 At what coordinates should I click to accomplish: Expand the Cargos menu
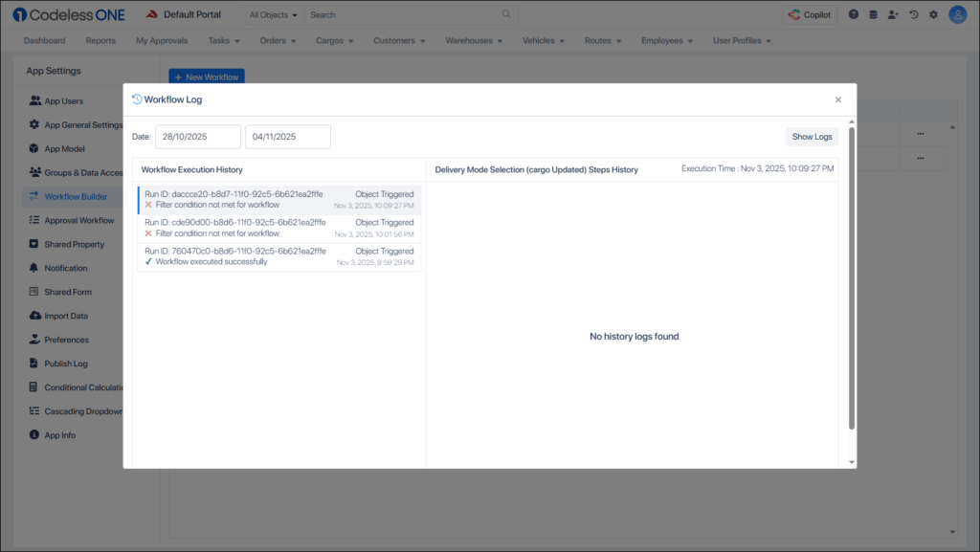pos(335,41)
